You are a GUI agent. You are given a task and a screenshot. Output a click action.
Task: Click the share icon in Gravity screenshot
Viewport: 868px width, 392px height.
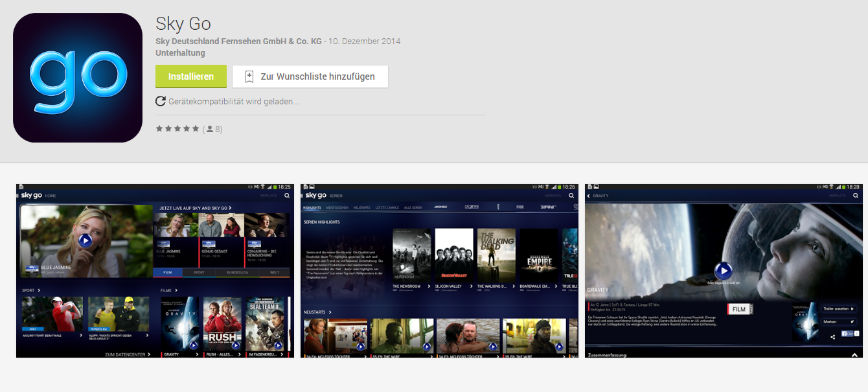click(832, 336)
